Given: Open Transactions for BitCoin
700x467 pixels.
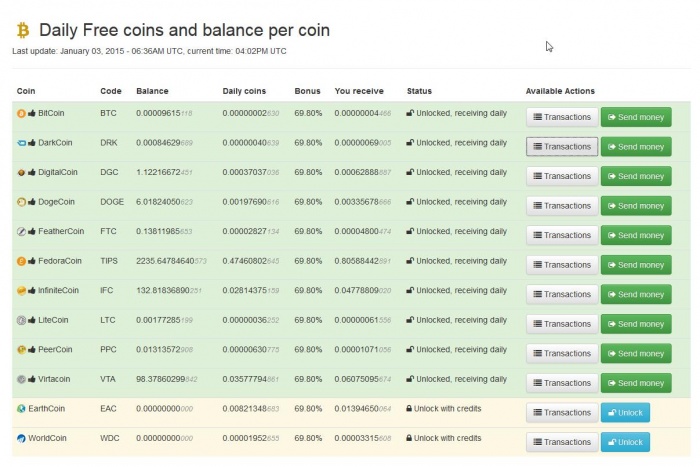Looking at the screenshot, I should click(562, 117).
